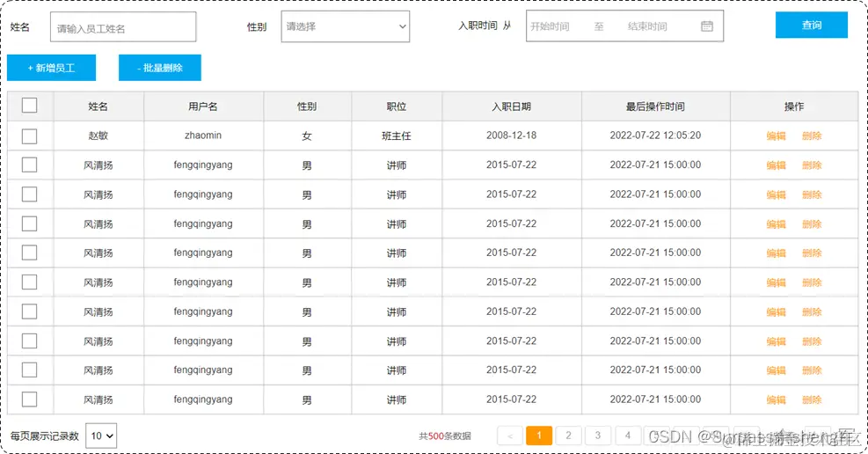Click 删除 for the zhaomin row
The height and width of the screenshot is (454, 868).
tap(812, 135)
